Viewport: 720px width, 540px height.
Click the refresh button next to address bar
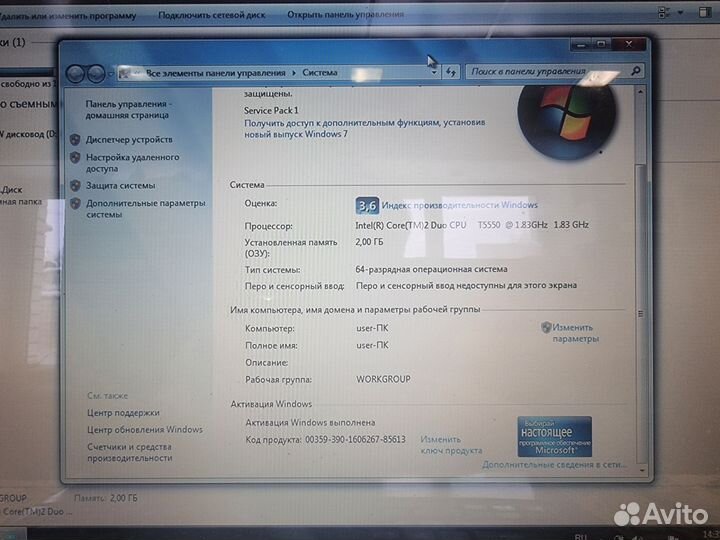pyautogui.click(x=450, y=72)
